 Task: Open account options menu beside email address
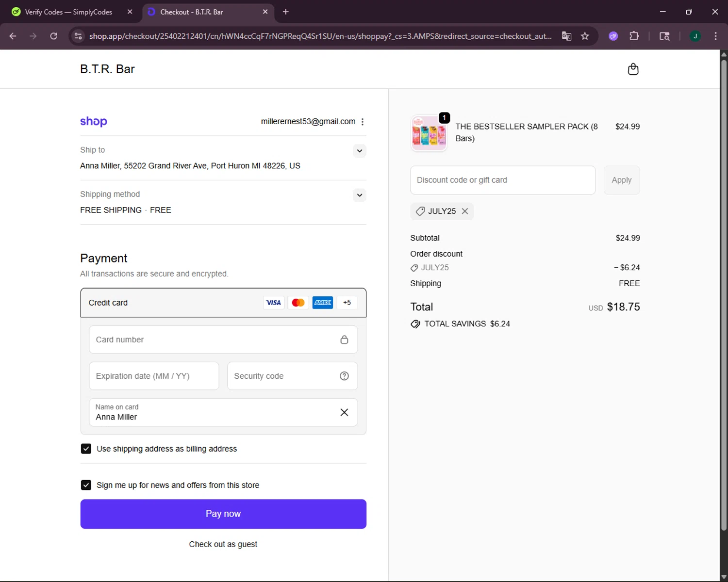[363, 122]
